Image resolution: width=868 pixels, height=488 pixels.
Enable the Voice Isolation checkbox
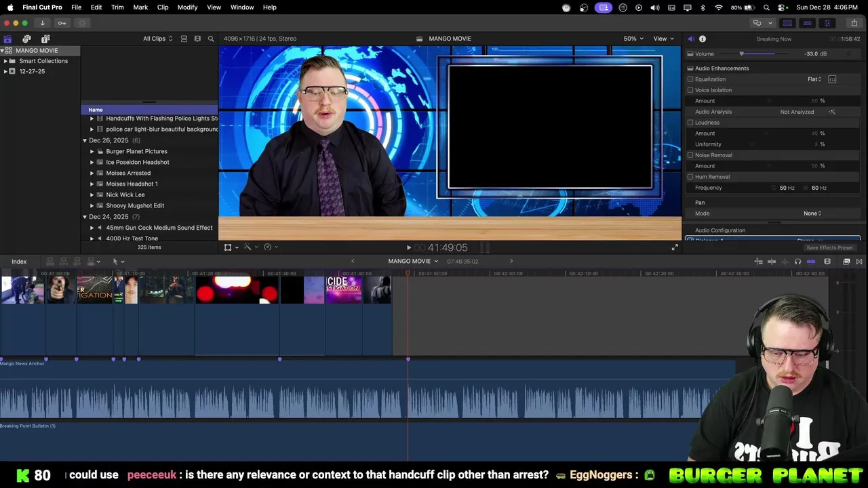[x=690, y=90]
